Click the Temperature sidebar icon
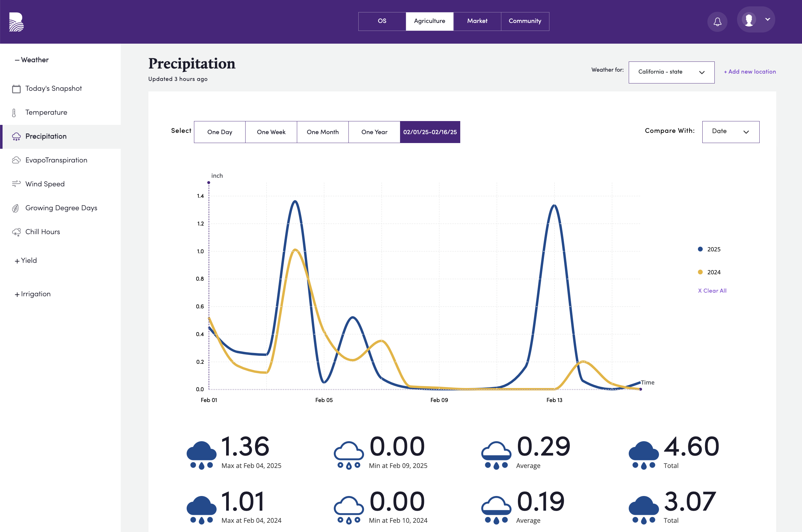 click(15, 112)
